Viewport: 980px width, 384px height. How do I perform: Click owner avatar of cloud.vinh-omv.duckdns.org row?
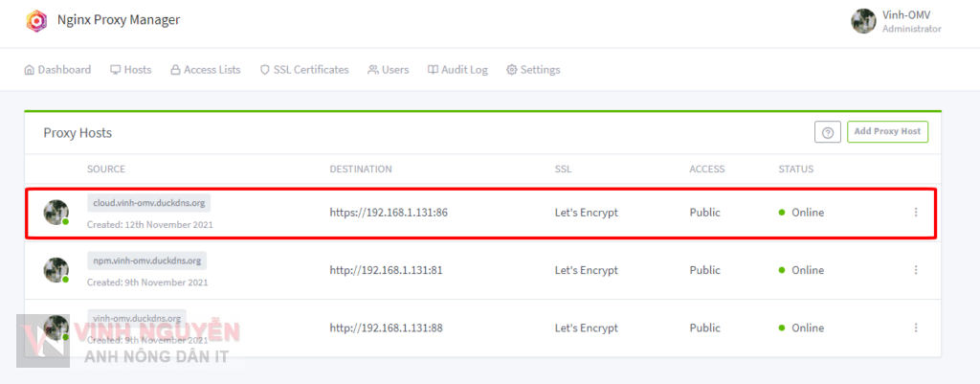(x=56, y=213)
